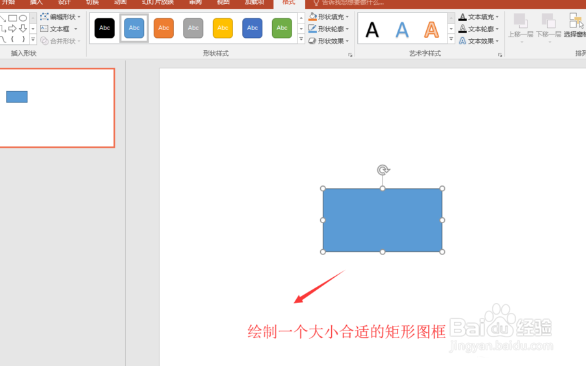The width and height of the screenshot is (586, 366).
Task: Click the bottom-right resize handle of the rectangle
Action: [442, 252]
